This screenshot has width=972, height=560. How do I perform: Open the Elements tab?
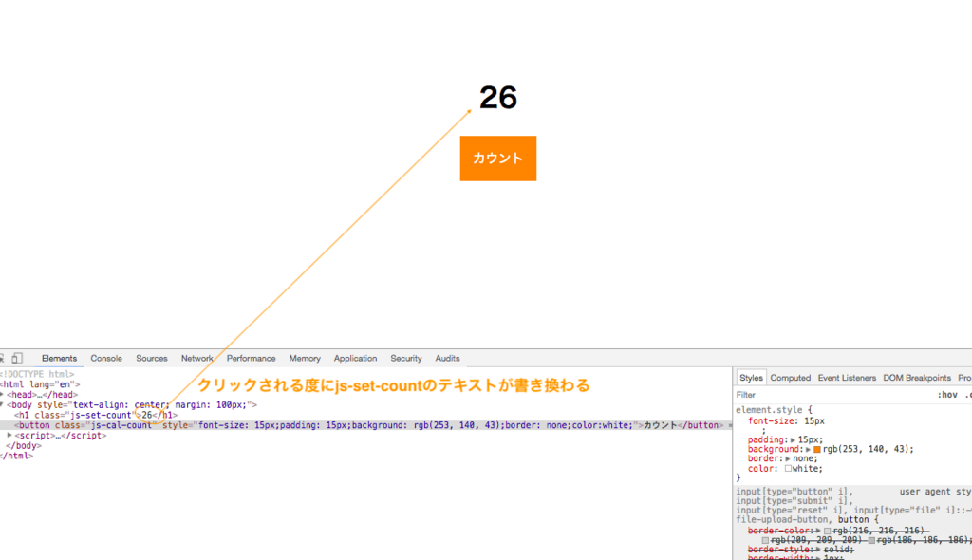tap(59, 359)
